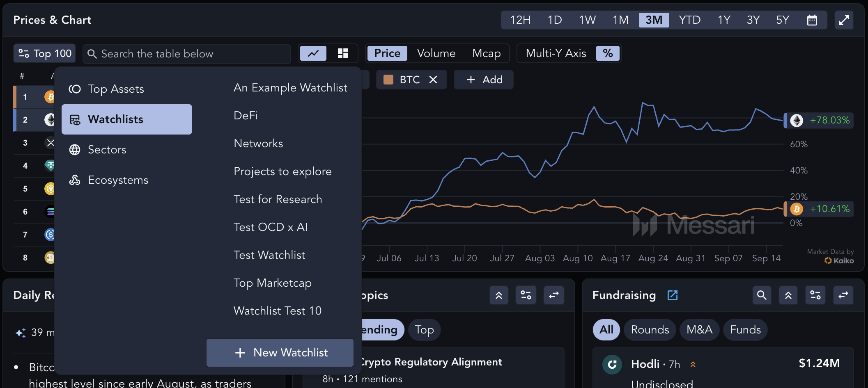Select the 1D timeframe

pos(555,20)
